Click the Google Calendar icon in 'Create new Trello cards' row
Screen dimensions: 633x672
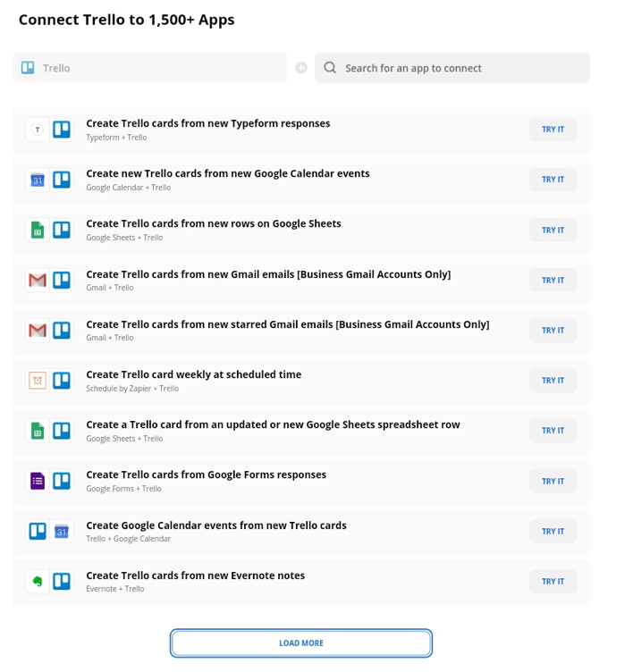point(38,180)
